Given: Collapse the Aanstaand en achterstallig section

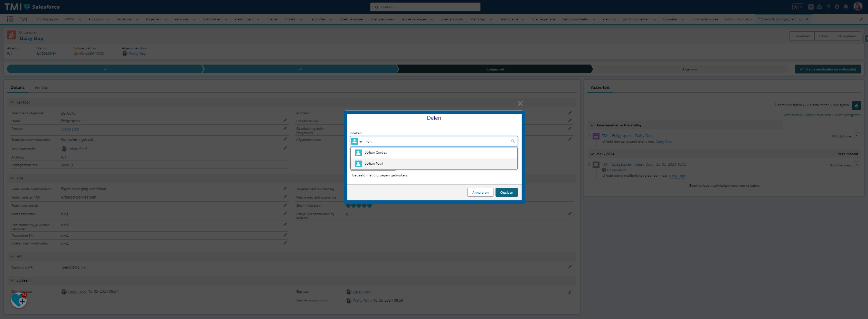Looking at the screenshot, I should (592, 125).
